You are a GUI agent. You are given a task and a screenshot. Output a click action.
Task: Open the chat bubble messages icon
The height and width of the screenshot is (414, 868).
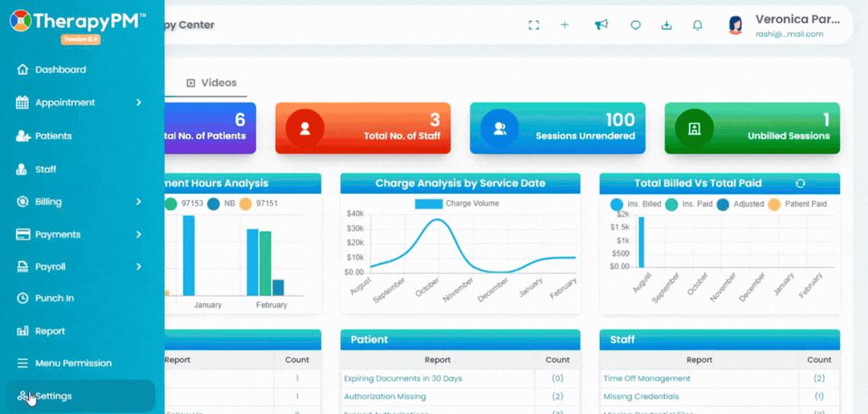pyautogui.click(x=636, y=25)
